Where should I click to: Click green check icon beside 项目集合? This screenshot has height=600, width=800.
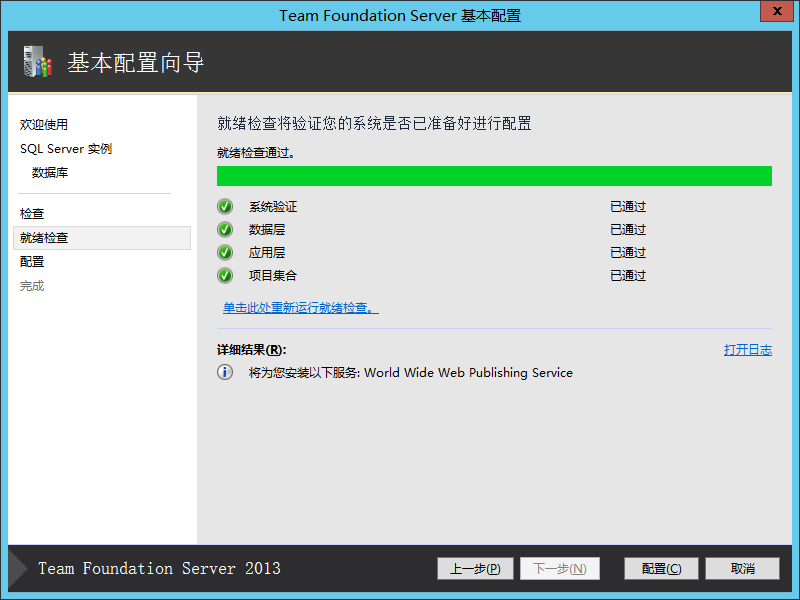[x=224, y=276]
